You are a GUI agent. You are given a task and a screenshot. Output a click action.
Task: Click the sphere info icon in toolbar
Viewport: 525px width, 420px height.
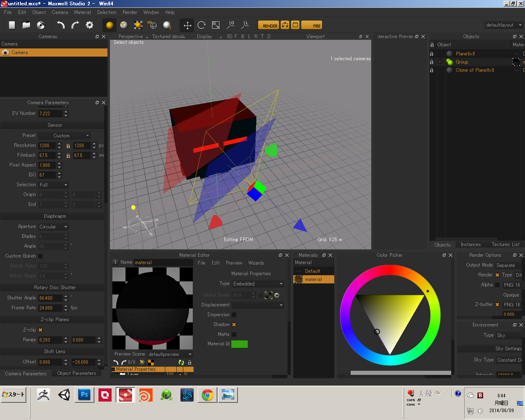click(x=167, y=25)
